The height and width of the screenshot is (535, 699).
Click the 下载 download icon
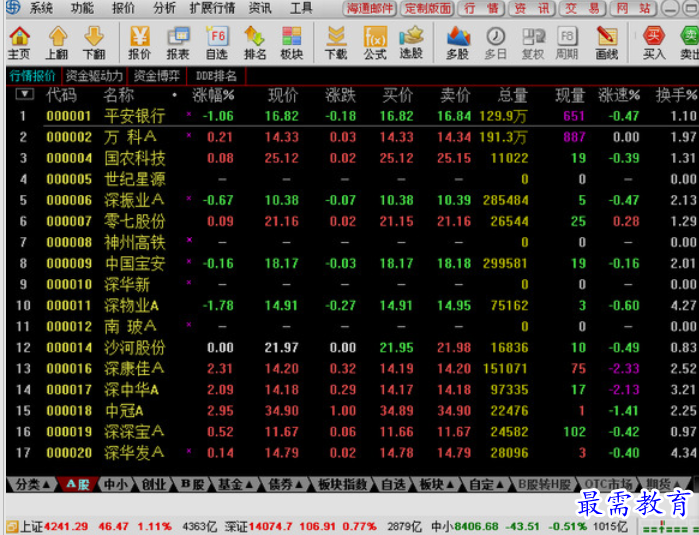[x=336, y=43]
